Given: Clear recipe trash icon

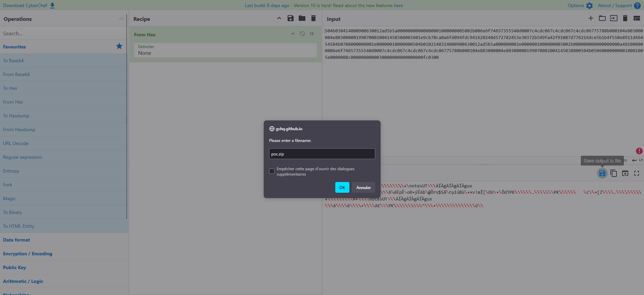Looking at the screenshot, I should pos(313,18).
